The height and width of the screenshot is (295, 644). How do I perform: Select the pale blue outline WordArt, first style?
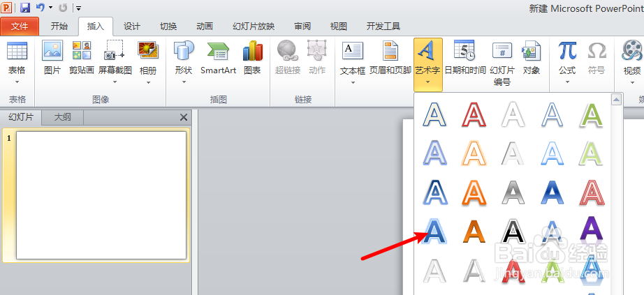click(435, 114)
